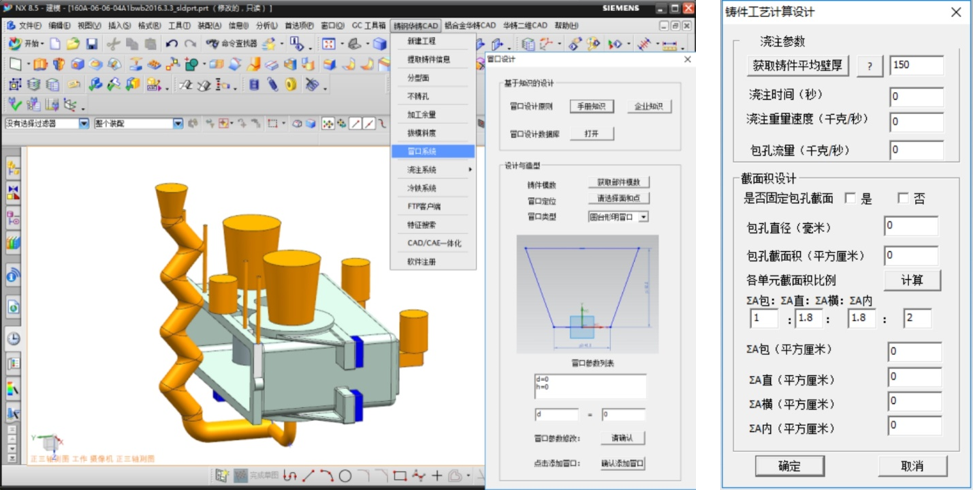Click the rectangle sketch icon in bottom toolbar
The width and height of the screenshot is (973, 490).
400,476
